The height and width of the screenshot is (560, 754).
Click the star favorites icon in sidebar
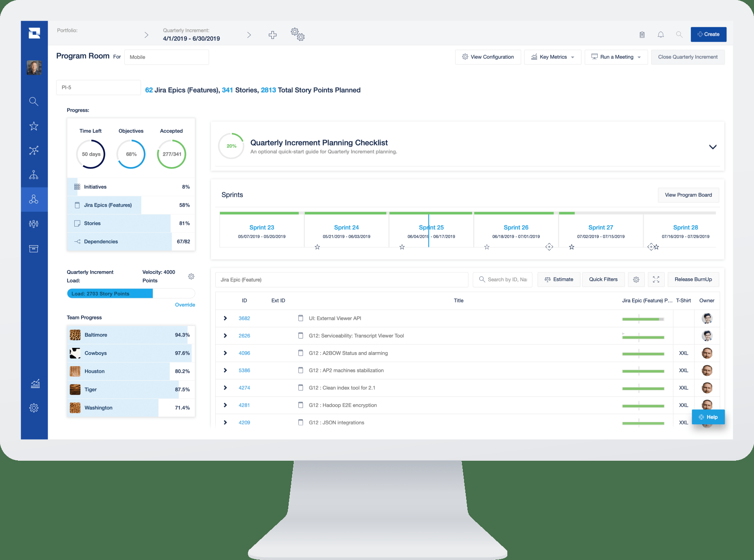tap(34, 126)
